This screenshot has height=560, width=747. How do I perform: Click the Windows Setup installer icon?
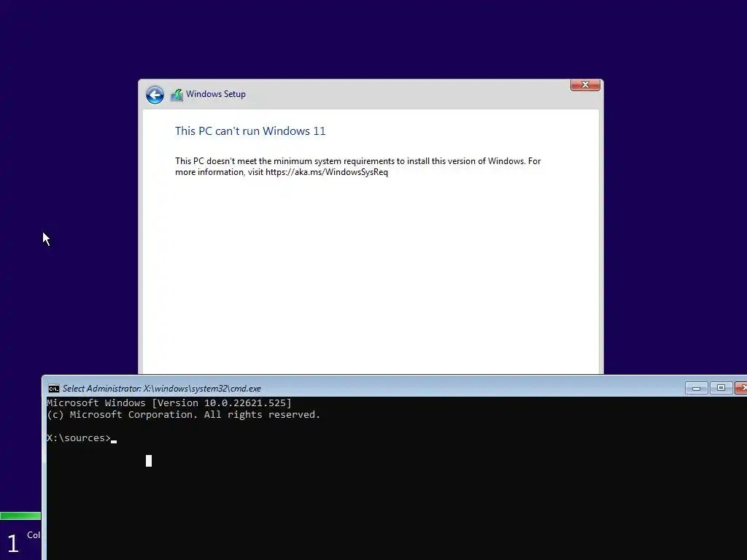177,95
